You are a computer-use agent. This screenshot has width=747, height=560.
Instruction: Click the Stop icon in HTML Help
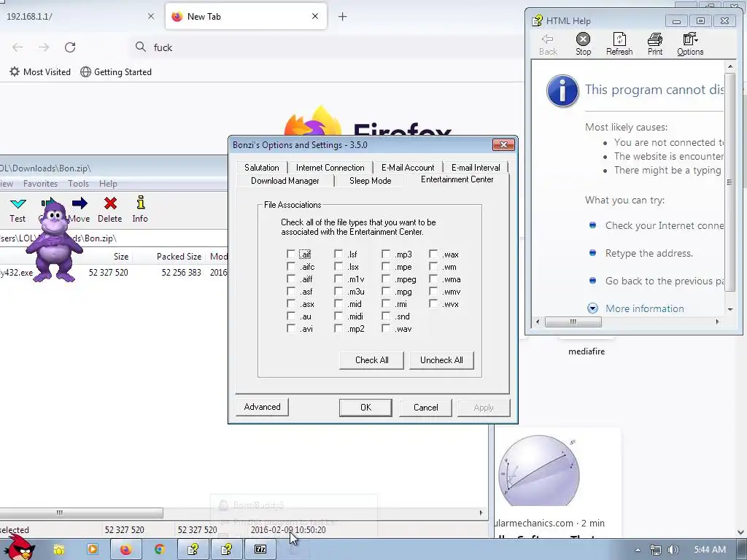click(583, 39)
